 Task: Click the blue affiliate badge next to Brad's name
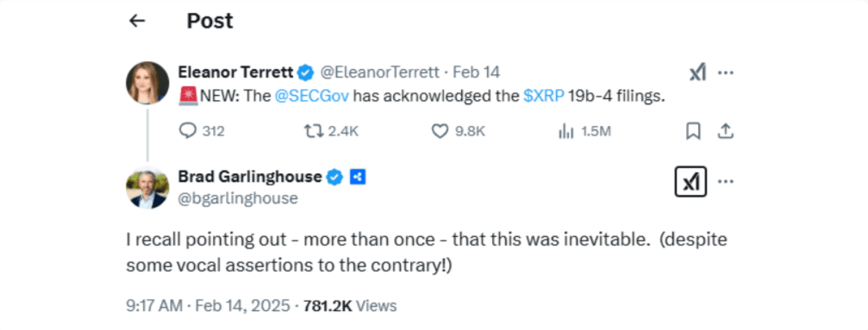pyautogui.click(x=358, y=177)
